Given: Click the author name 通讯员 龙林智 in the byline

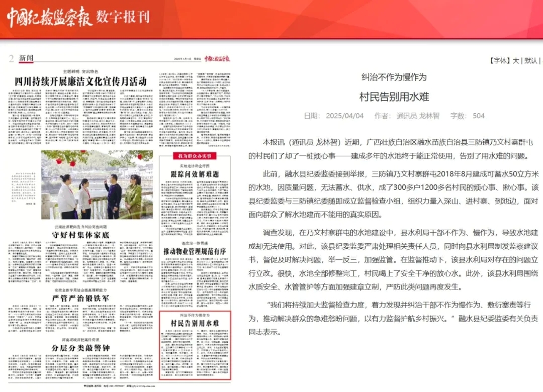Looking at the screenshot, I should (418, 116).
